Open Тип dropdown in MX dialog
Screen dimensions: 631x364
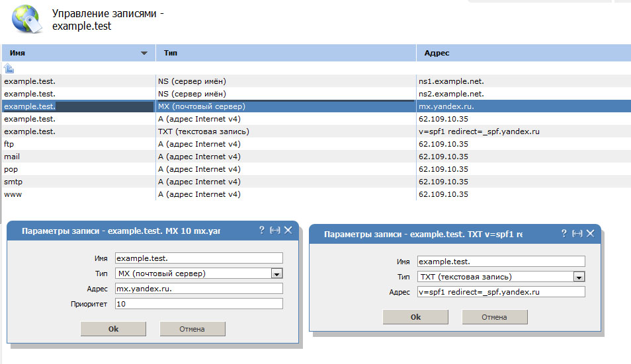point(277,273)
